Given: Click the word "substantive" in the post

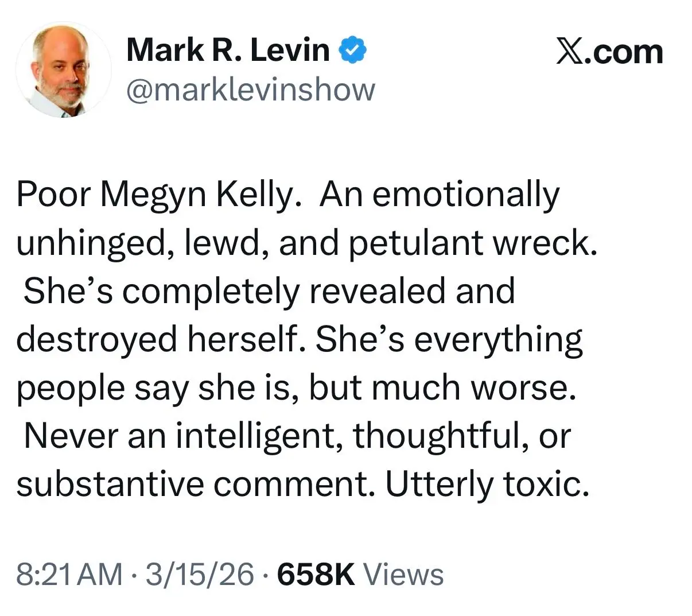Looking at the screenshot, I should point(109,484).
